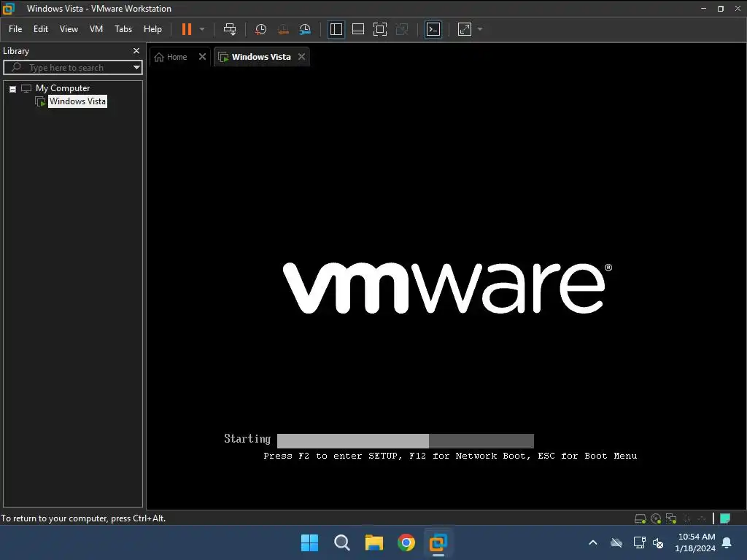Viewport: 747px width, 560px height.
Task: Click the VMware Workstation title bar icon
Action: pos(9,8)
